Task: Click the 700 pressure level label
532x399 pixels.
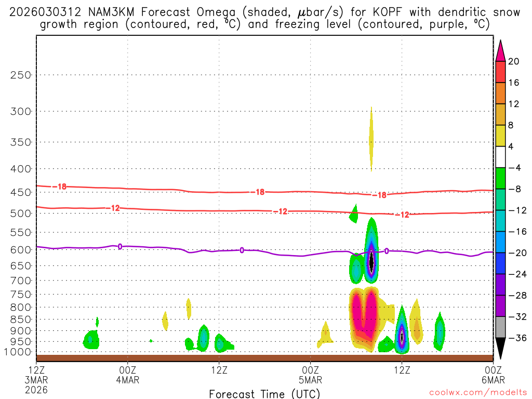Action: tap(21, 281)
